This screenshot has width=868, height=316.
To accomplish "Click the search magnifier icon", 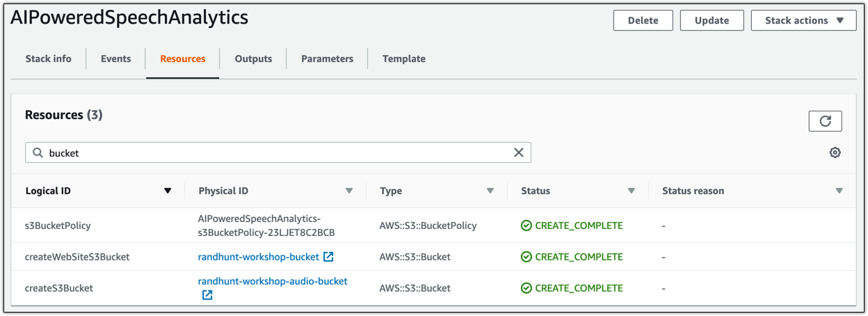I will click(x=37, y=152).
